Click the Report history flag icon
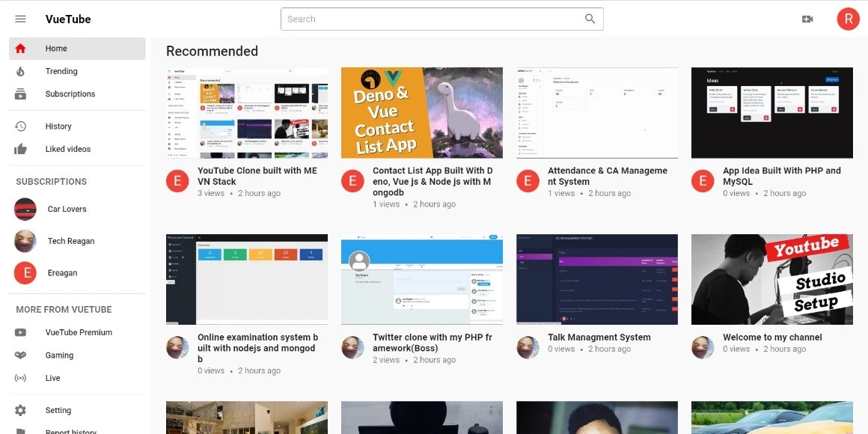 (x=20, y=431)
